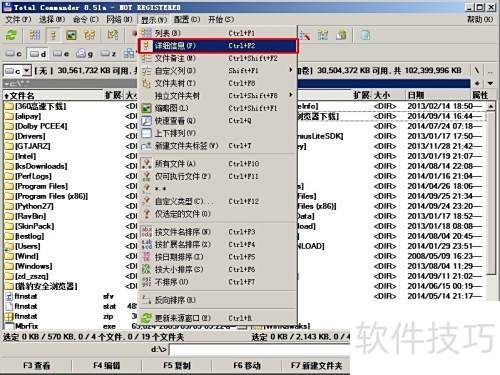Click the notepad toolbar icon on the right

coord(365,35)
